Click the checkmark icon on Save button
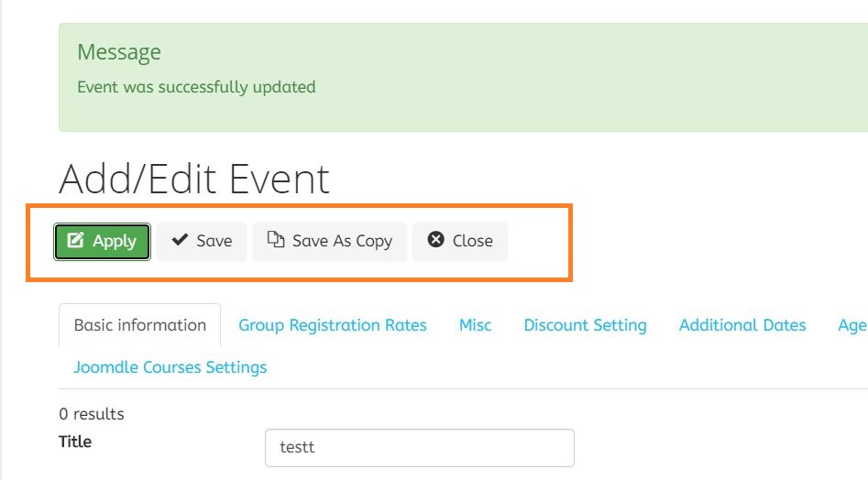 [x=180, y=241]
